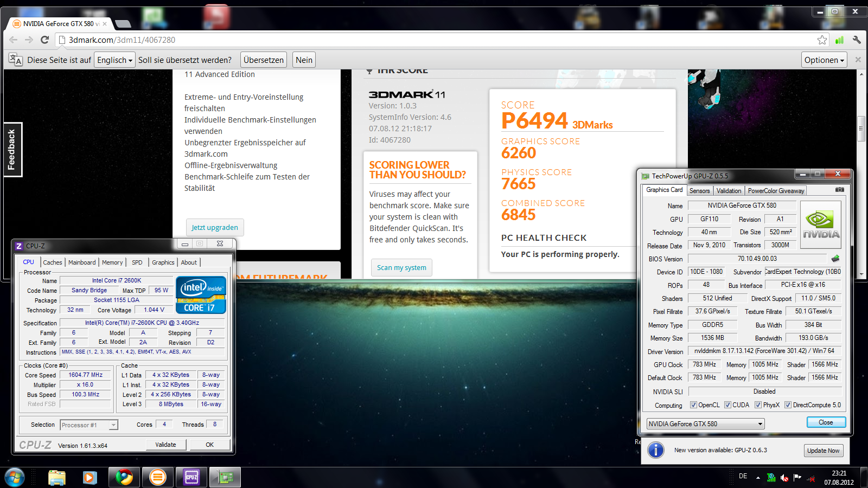Click the NVIDIA logo in GPU-Z
This screenshot has width=868, height=488.
[x=821, y=225]
